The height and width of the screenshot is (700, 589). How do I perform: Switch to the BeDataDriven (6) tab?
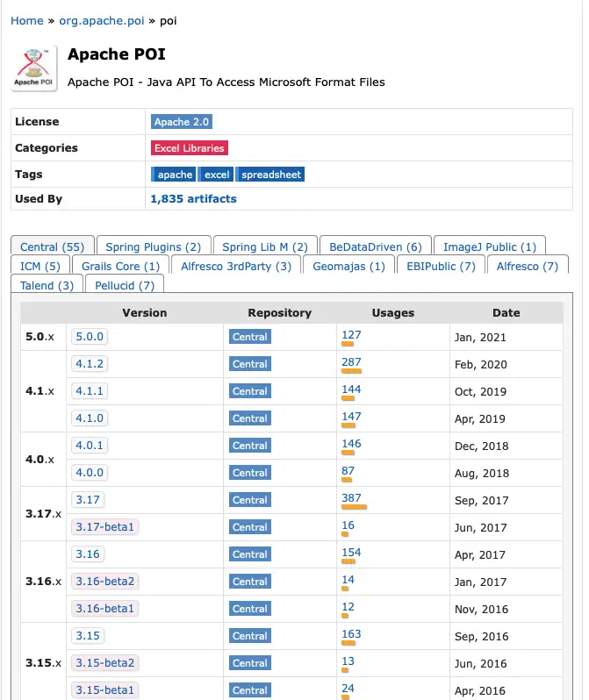pyautogui.click(x=376, y=246)
